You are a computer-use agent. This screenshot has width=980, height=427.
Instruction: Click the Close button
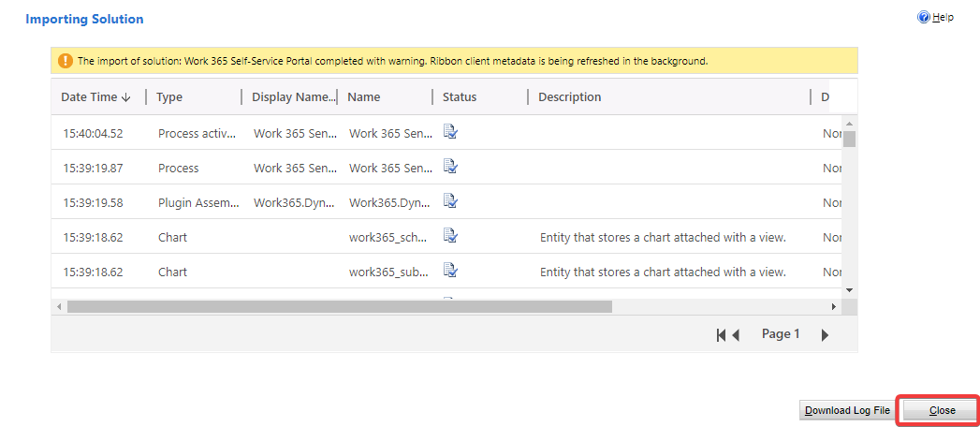942,411
